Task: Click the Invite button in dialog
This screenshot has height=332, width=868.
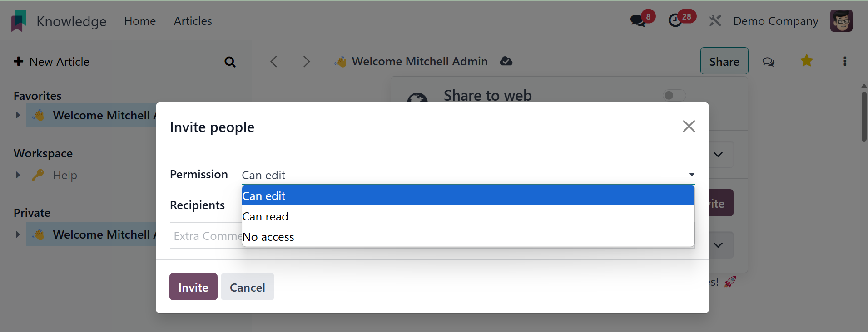Action: pos(193,287)
